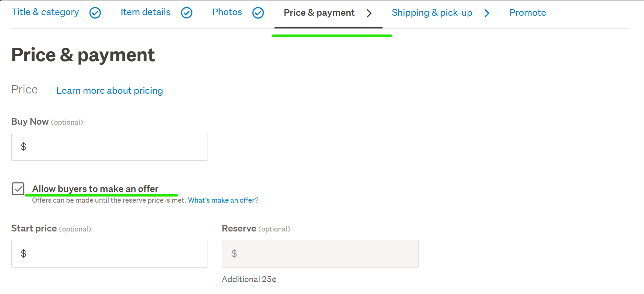Open the Shipping & pick-up step

[x=432, y=13]
